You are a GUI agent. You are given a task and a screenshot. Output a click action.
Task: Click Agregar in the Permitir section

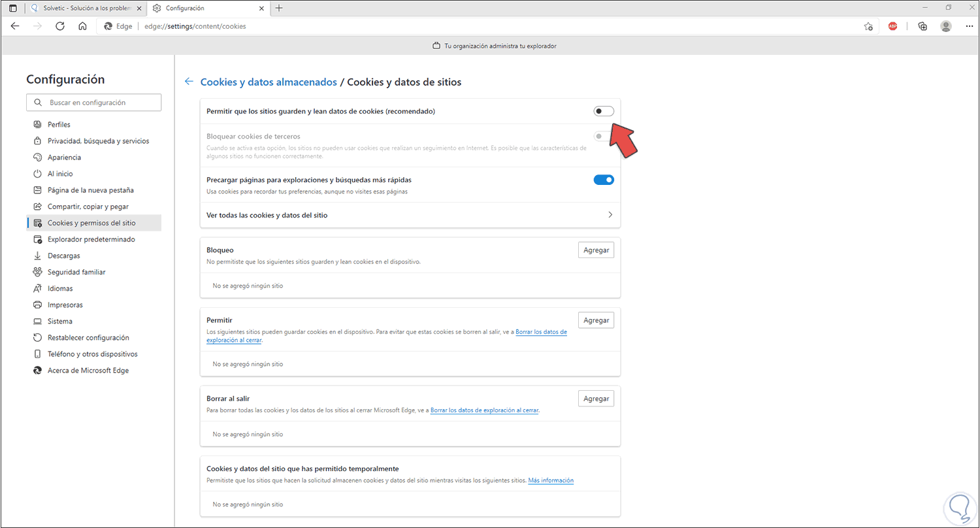click(596, 320)
